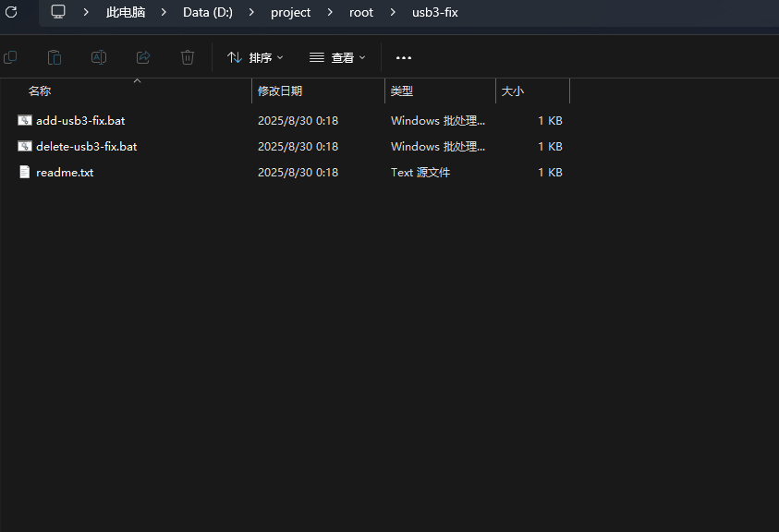The width and height of the screenshot is (779, 532).
Task: Expand chevron after 此电脑
Action: (x=164, y=12)
